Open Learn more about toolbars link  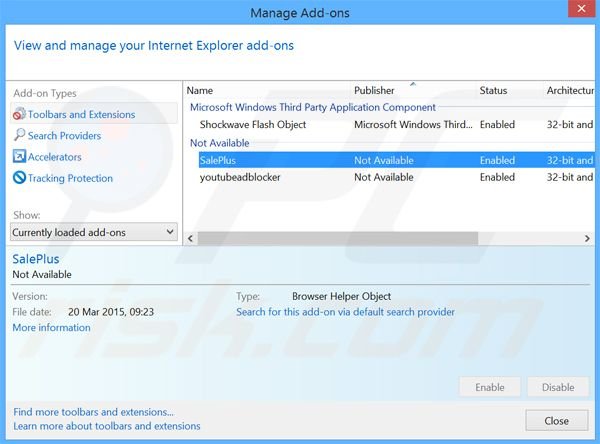[107, 426]
